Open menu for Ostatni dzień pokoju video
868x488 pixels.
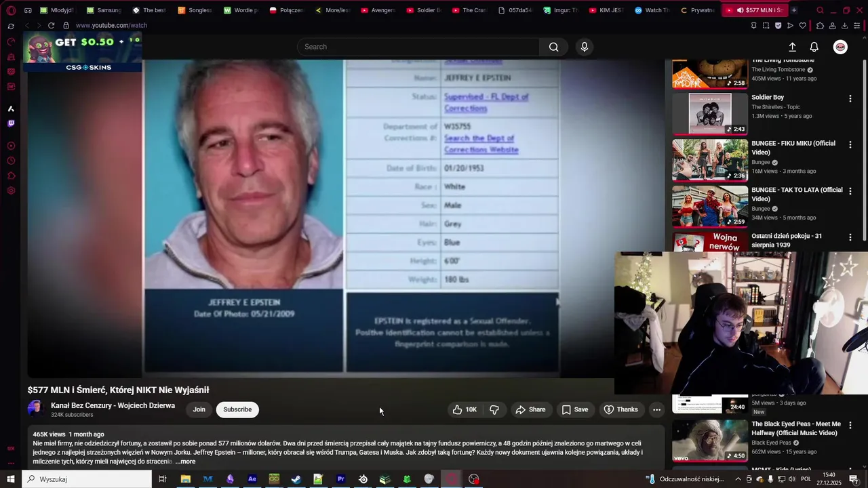click(x=850, y=237)
